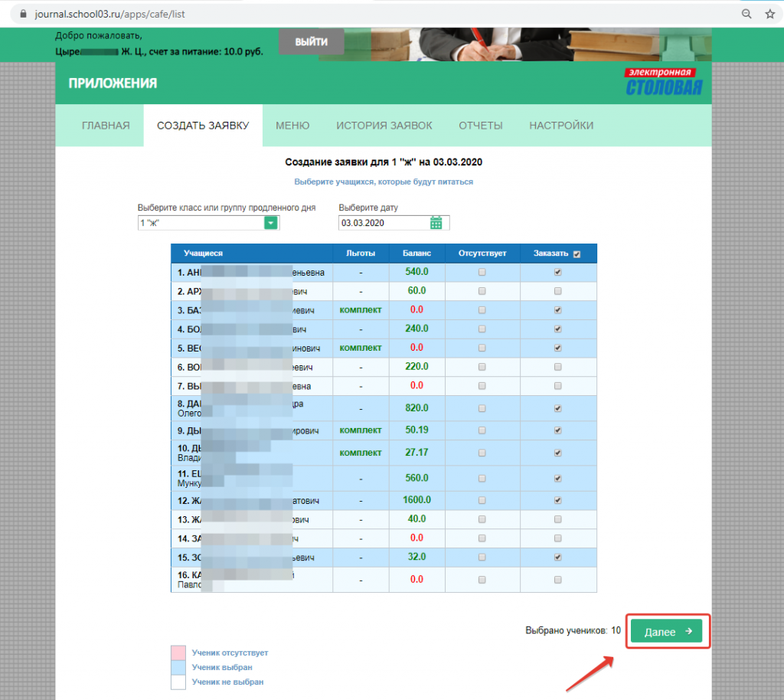Viewport: 784px width, 700px height.
Task: Mark the second student as Отсутствует
Action: [x=482, y=291]
